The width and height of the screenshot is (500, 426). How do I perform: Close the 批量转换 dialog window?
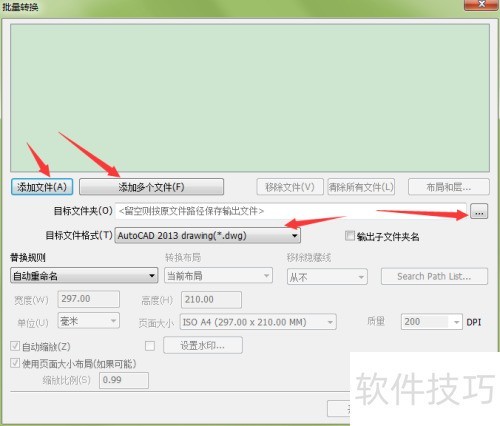481,5
